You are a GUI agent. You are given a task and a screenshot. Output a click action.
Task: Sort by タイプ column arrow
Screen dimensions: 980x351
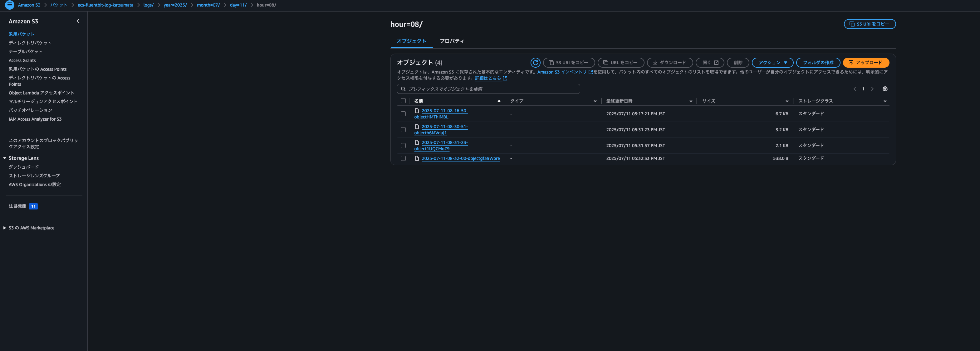pos(595,101)
